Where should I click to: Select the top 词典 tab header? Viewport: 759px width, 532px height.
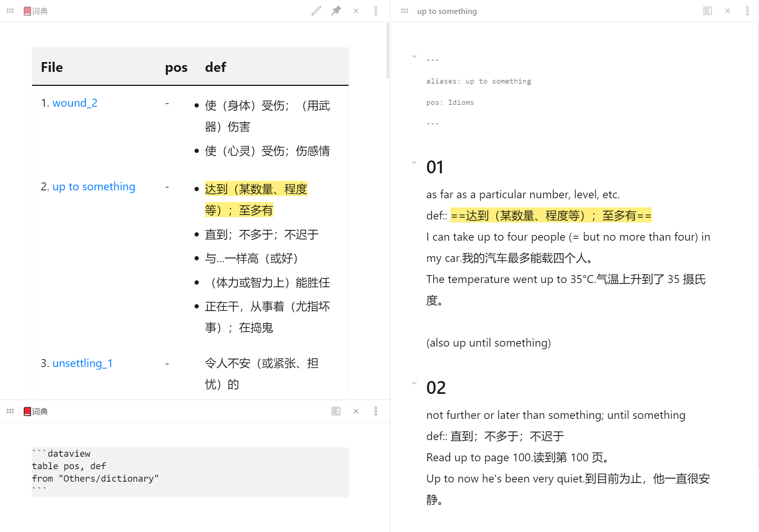click(x=40, y=11)
